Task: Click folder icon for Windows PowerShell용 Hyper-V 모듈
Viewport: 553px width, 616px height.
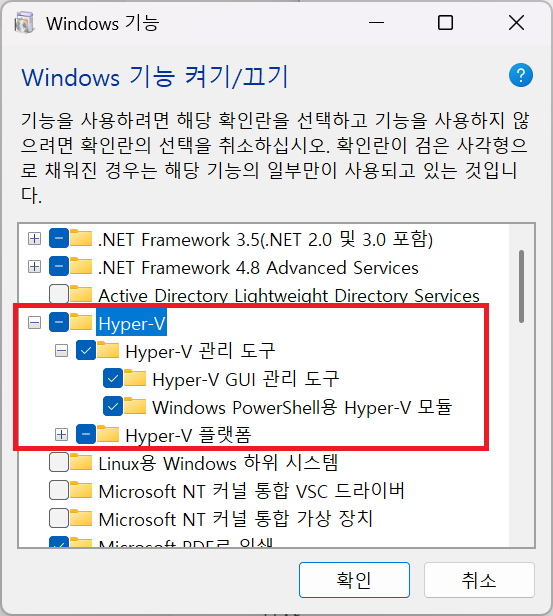Action: [x=135, y=406]
